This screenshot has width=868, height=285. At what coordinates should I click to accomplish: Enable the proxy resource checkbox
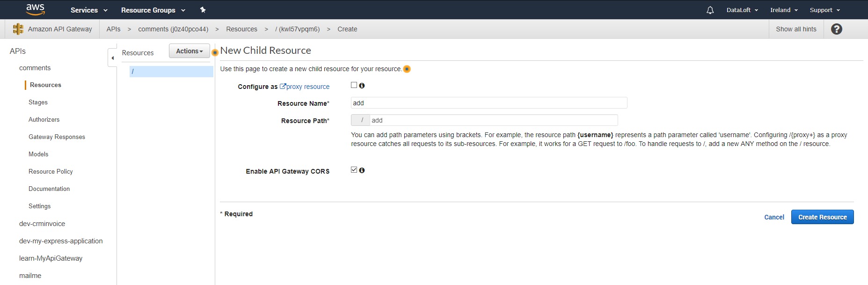354,85
